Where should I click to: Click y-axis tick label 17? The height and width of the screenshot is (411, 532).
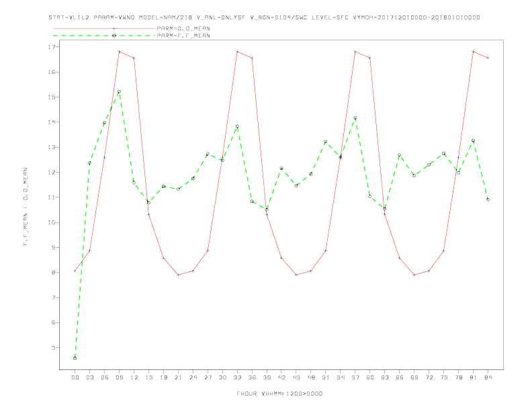tap(51, 47)
